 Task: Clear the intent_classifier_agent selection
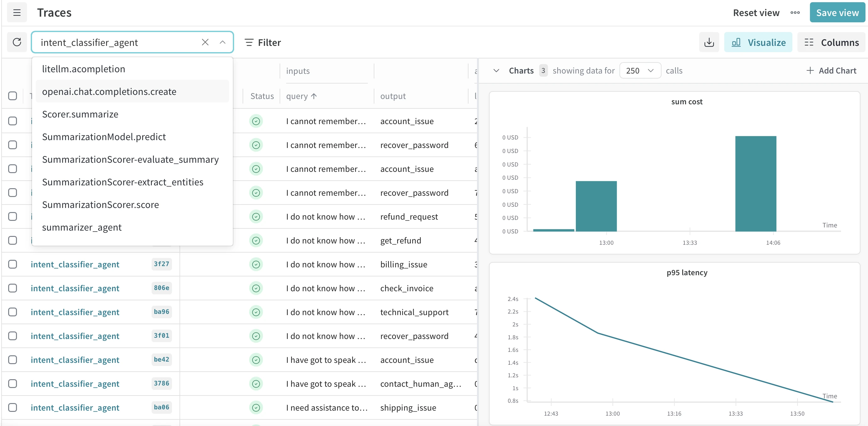tap(205, 42)
